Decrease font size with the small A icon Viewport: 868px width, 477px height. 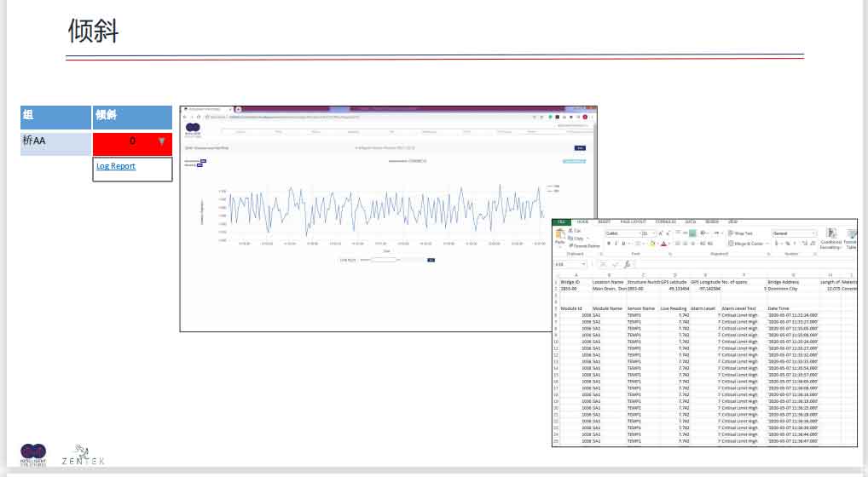click(x=668, y=233)
